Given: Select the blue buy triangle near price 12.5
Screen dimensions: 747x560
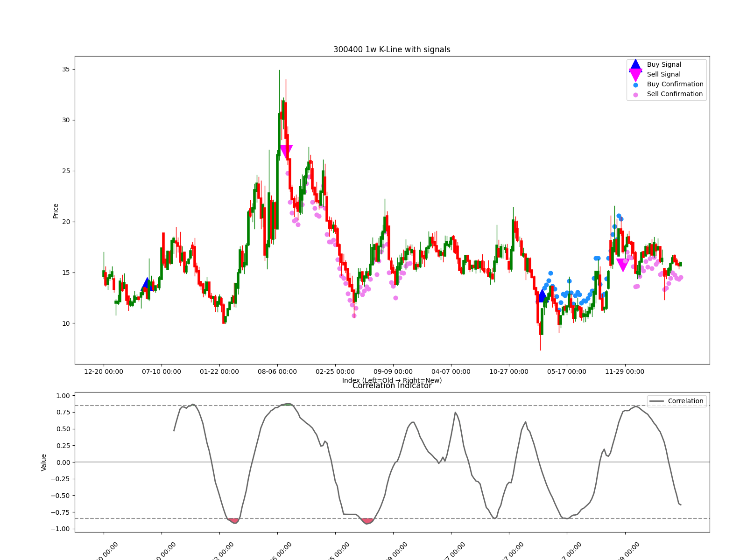Looking at the screenshot, I should click(x=542, y=296).
